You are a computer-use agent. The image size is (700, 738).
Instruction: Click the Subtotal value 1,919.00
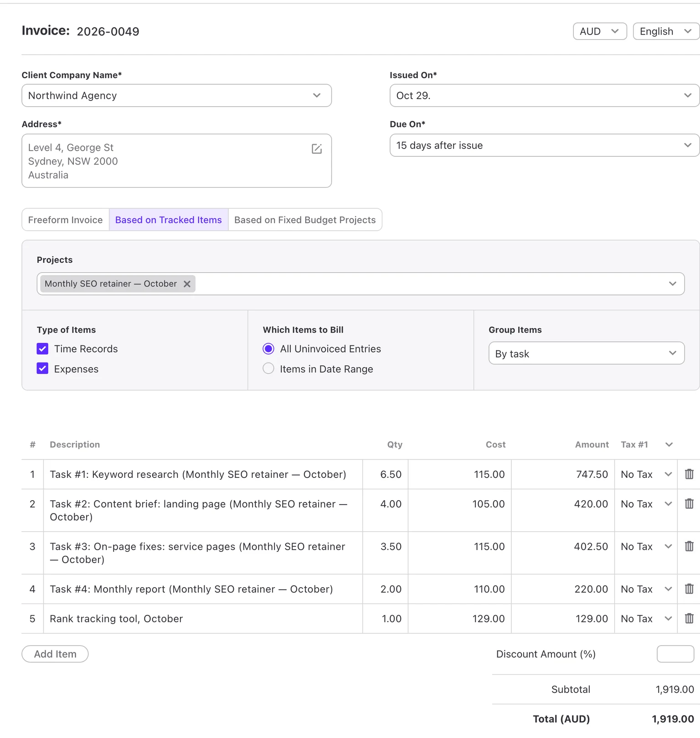(675, 690)
